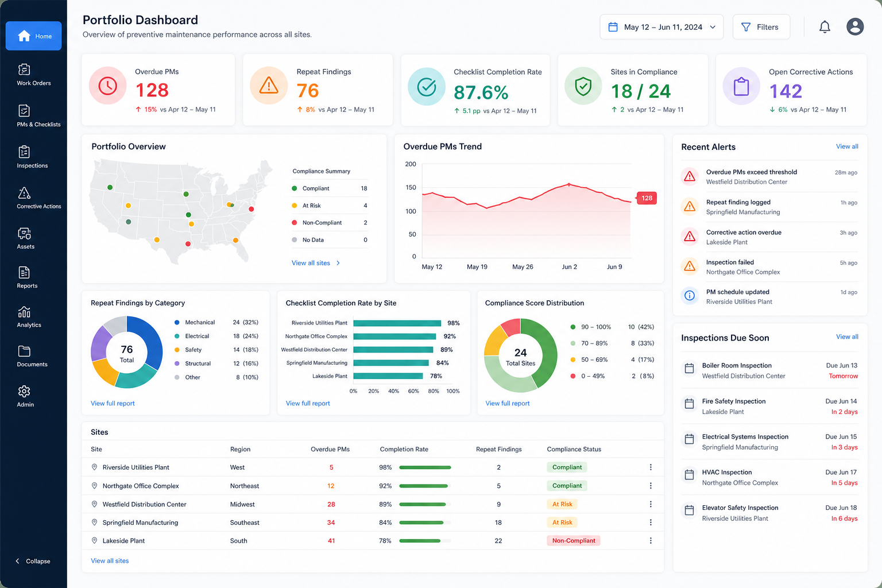
Task: Click the Tomorrow due label for Boiler Room
Action: [843, 376]
